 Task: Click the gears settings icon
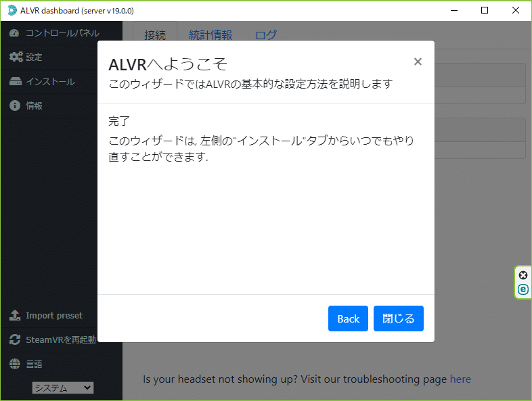(16, 57)
